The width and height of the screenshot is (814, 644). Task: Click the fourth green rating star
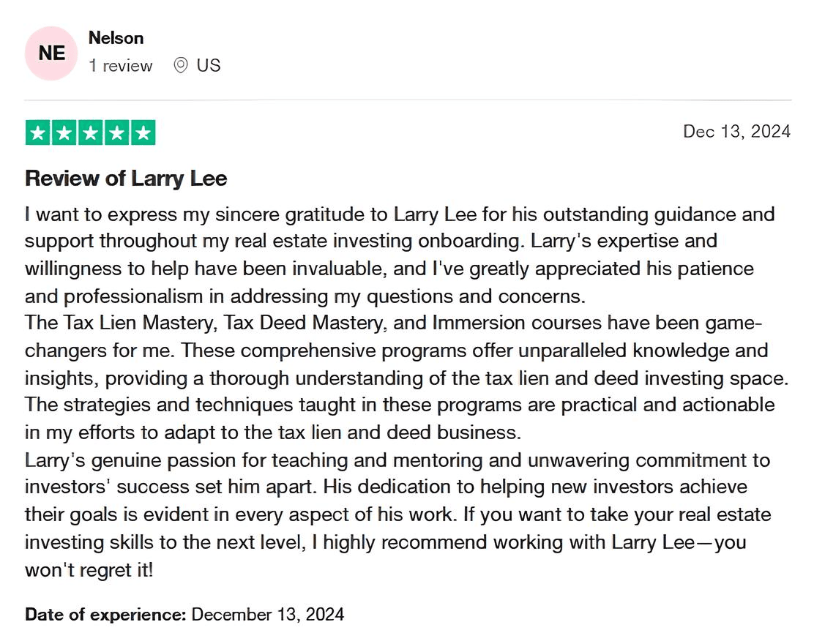117,132
